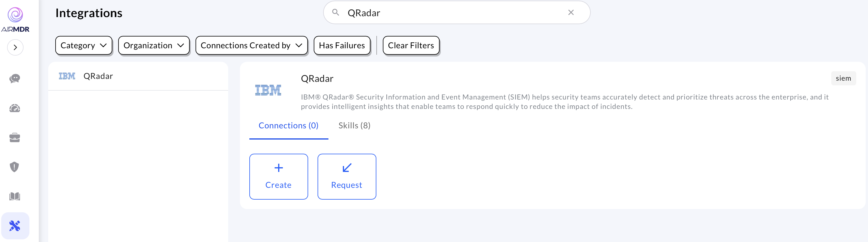Image resolution: width=868 pixels, height=242 pixels.
Task: Select QRadar in the integrations list
Action: tap(138, 76)
